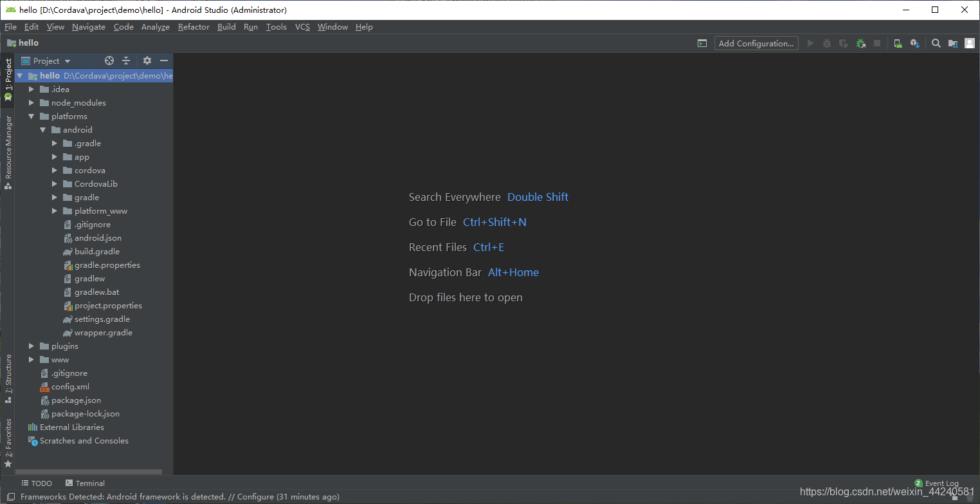
Task: Select android.json file
Action: click(x=92, y=238)
